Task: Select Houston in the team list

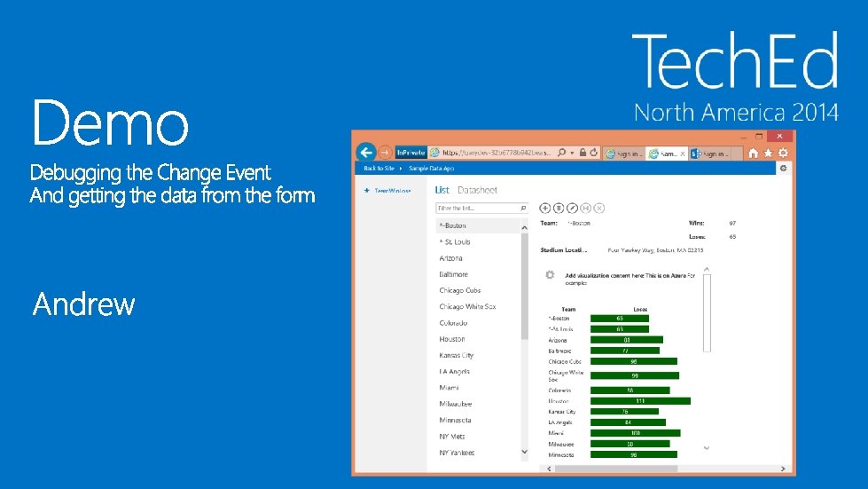Action: click(478, 339)
